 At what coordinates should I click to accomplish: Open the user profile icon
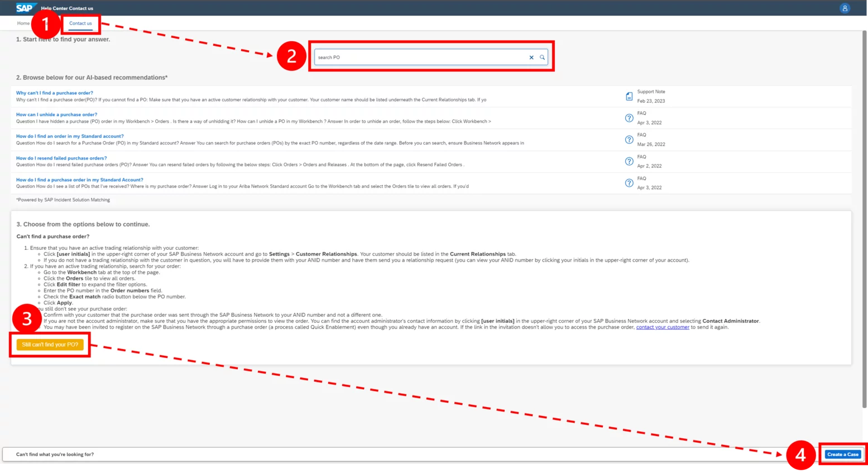845,8
